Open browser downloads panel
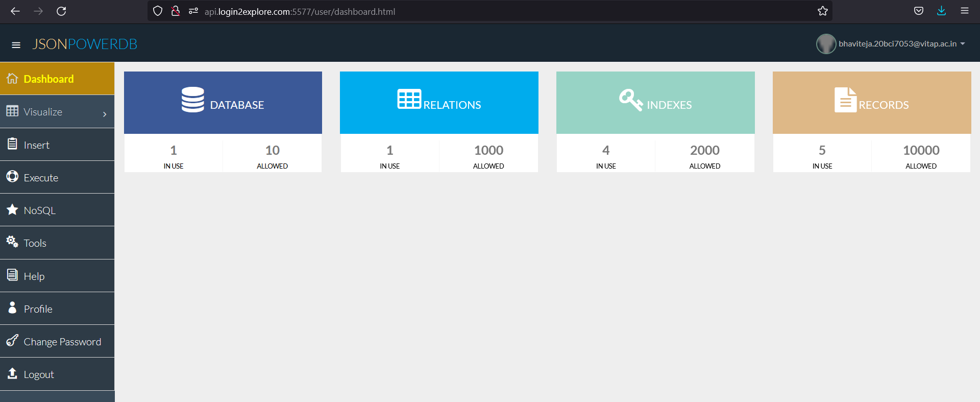Screen dimensions: 980x402 [x=941, y=11]
